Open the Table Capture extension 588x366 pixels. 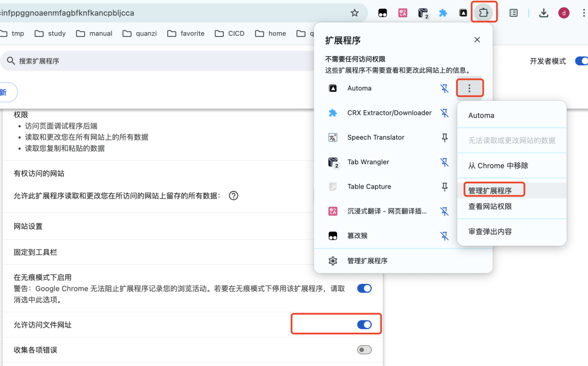[x=333, y=187]
